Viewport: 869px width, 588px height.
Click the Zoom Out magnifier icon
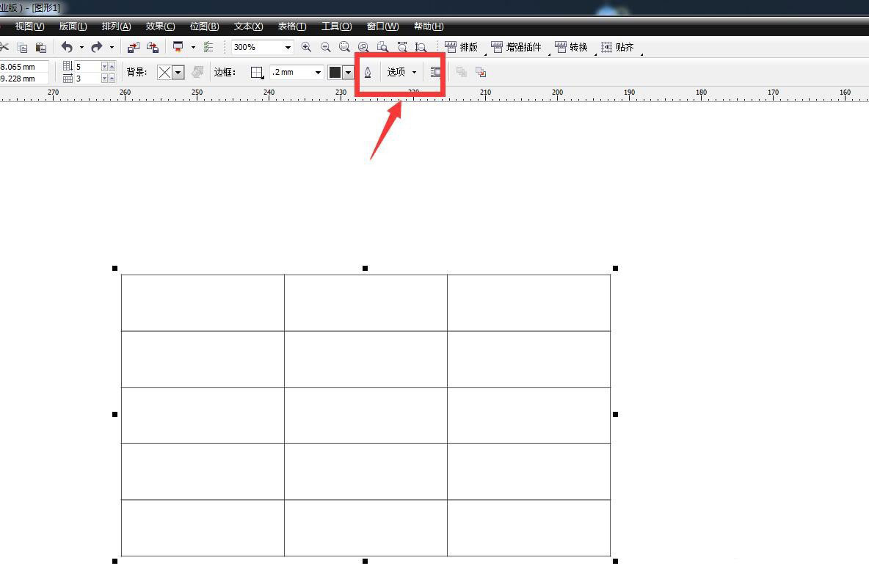[326, 47]
